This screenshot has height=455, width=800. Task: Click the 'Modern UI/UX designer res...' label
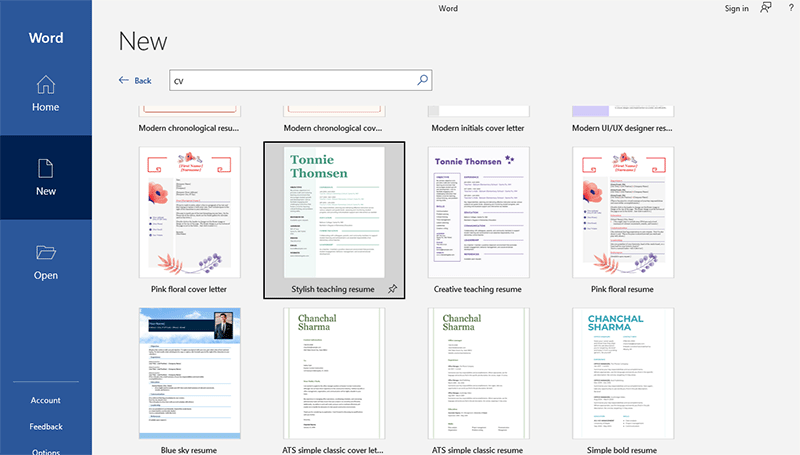[x=622, y=128]
